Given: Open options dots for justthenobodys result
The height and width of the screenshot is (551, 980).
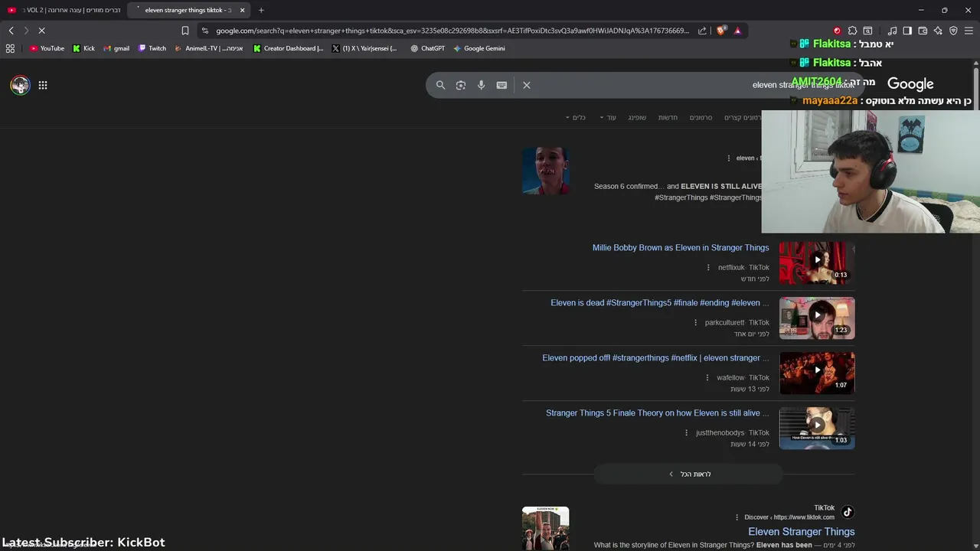Looking at the screenshot, I should (687, 433).
